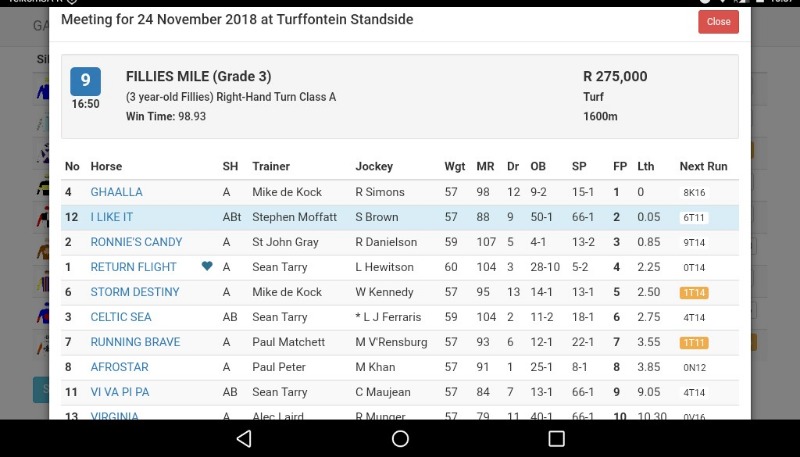Viewport: 800px width, 457px height.
Task: Open VI VA PI PA horse link
Action: [x=120, y=392]
